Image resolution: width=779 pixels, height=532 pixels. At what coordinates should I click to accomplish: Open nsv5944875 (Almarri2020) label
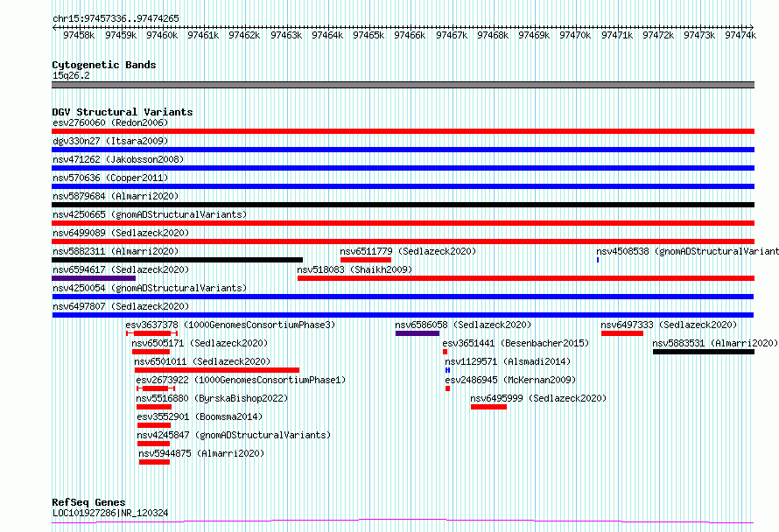(201, 453)
